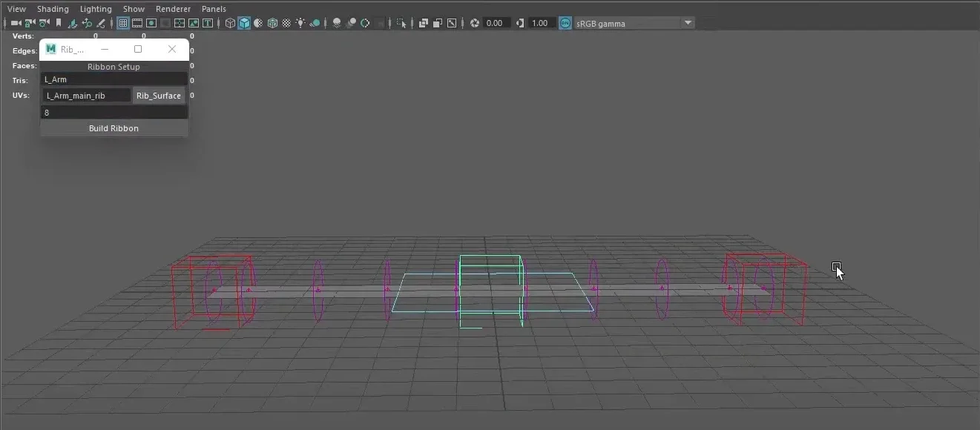Toggle Multisample Anti-aliasing icon
Screen dimensions: 980x430
click(365, 23)
